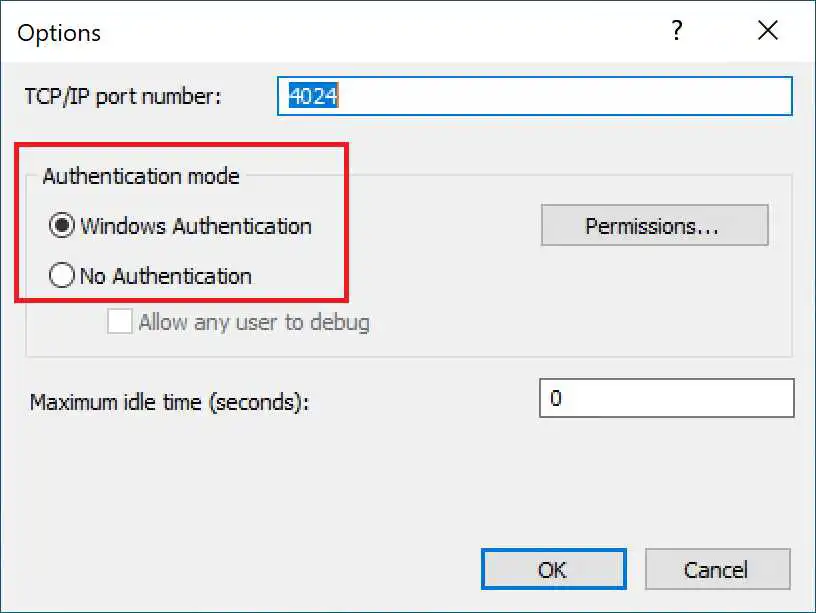The image size is (816, 613).
Task: Enable Allow any user to debug
Action: pos(119,321)
